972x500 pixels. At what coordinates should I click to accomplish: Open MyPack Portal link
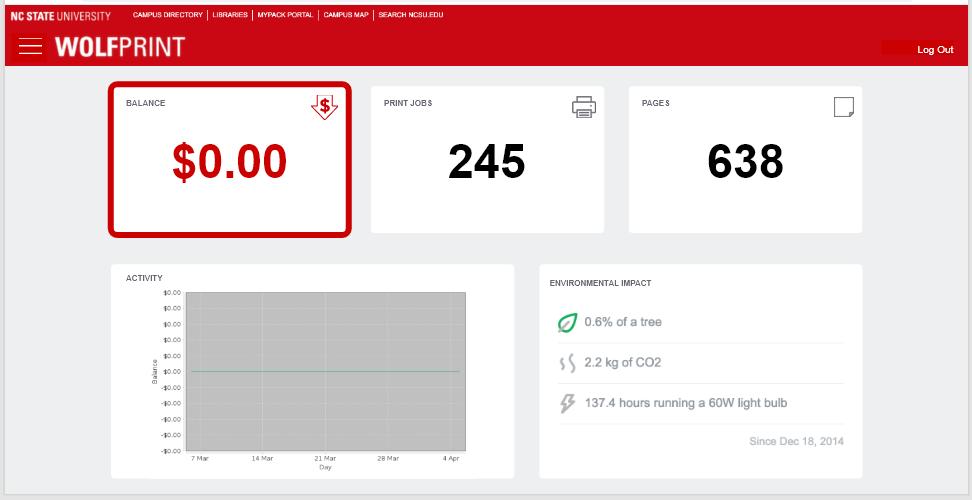point(285,15)
